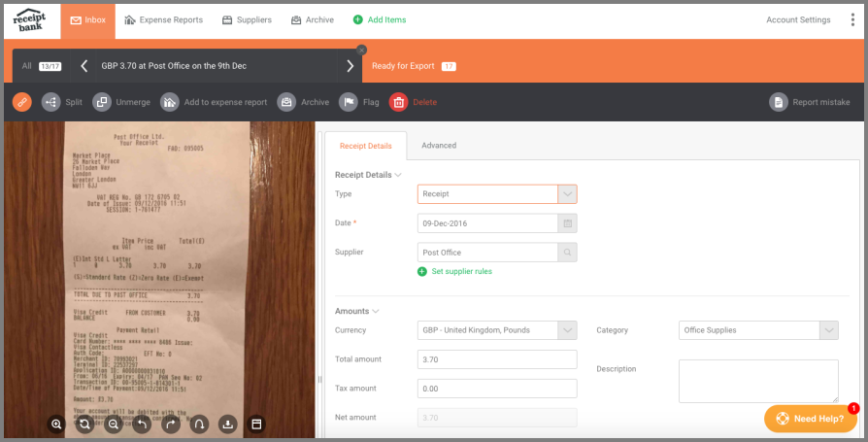The image size is (868, 442).
Task: Open the Date calendar picker
Action: (x=567, y=223)
